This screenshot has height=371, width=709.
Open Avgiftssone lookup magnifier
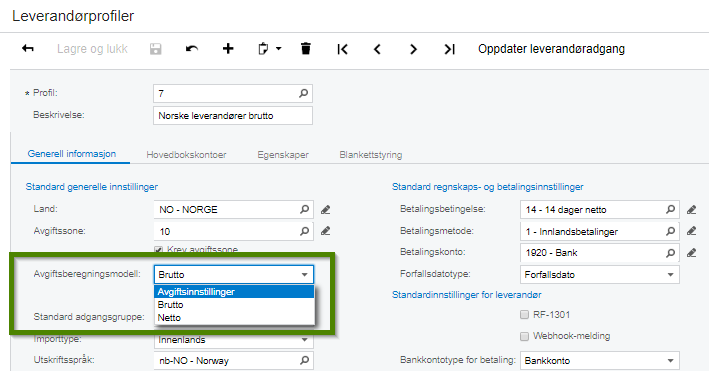click(x=305, y=231)
